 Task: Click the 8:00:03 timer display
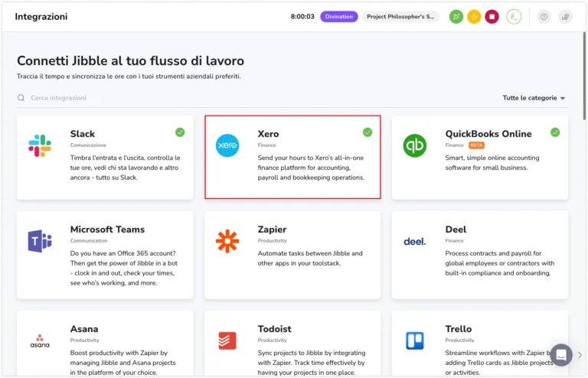click(302, 17)
